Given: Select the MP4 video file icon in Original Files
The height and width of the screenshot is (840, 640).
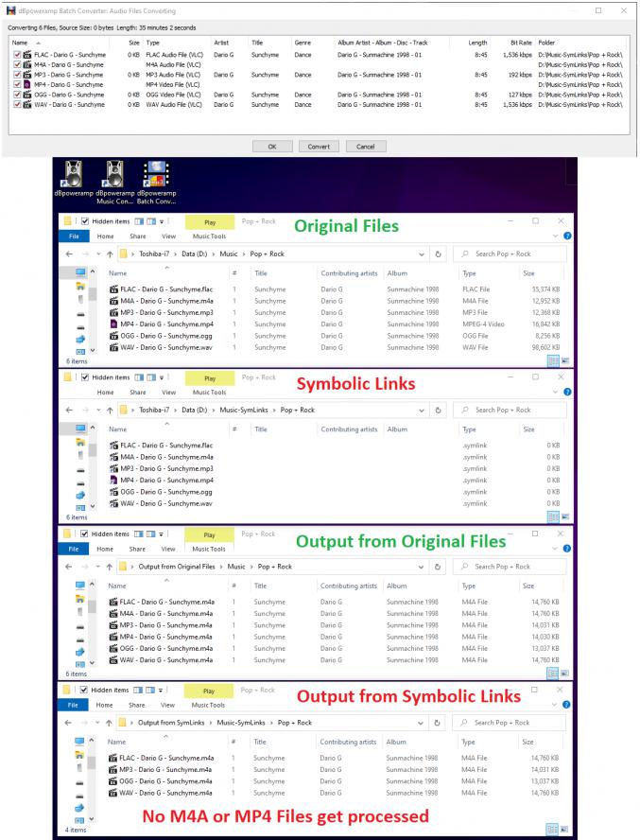Looking at the screenshot, I should 114,325.
